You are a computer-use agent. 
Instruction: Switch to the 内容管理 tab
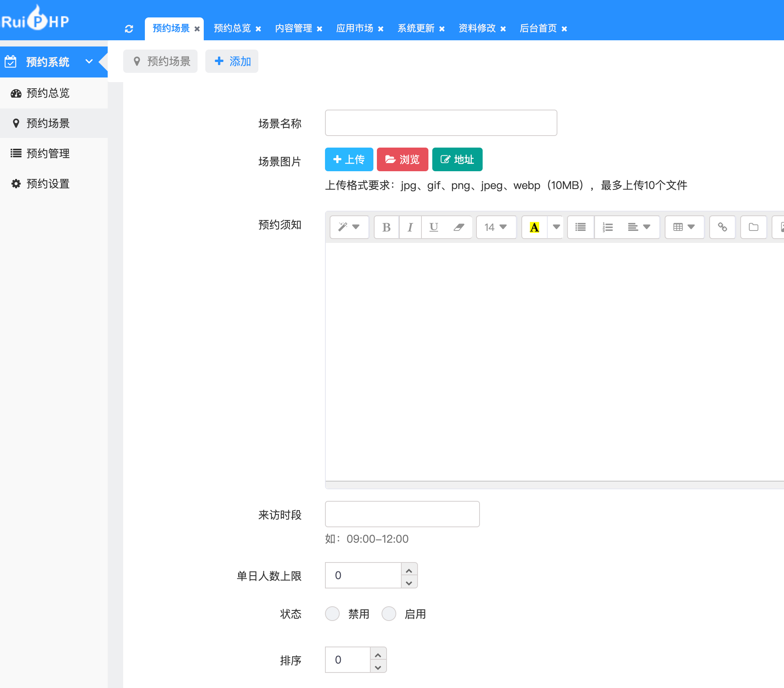(x=294, y=29)
